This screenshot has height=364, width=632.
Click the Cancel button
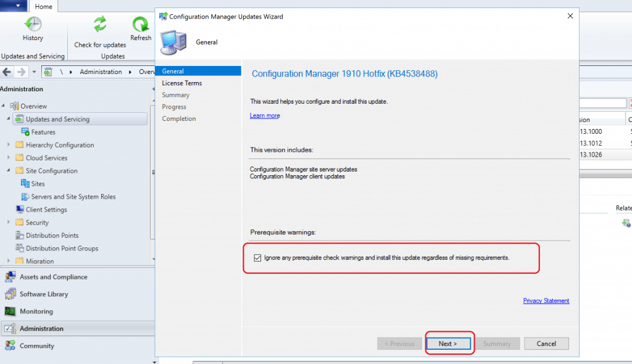tap(546, 344)
